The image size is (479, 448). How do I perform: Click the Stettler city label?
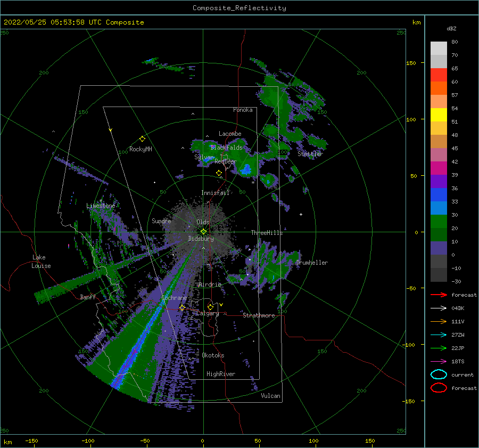[310, 154]
